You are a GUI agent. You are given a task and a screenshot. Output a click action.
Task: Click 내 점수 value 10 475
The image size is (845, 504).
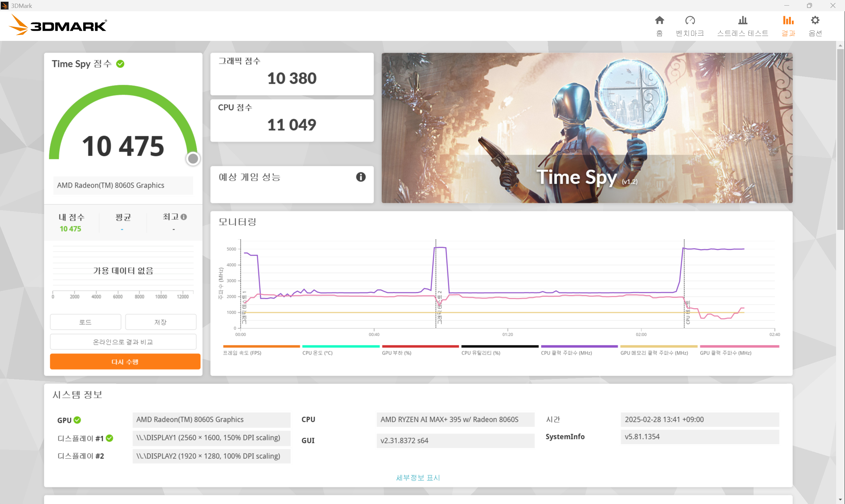pyautogui.click(x=70, y=229)
